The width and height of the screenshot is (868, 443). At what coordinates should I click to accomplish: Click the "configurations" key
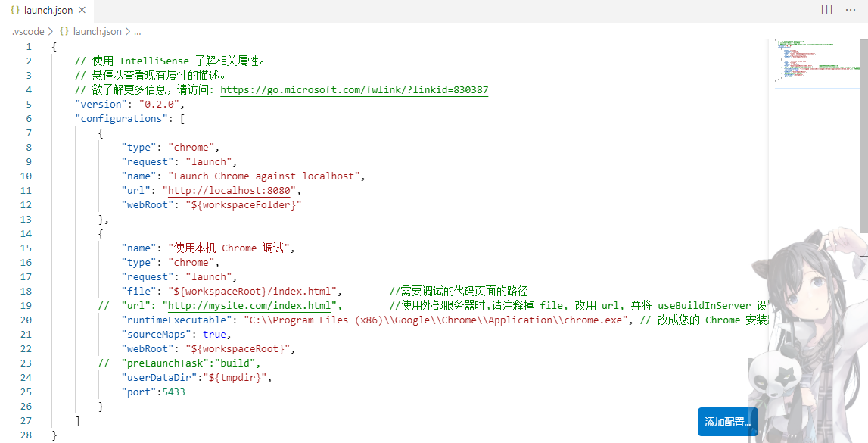pyautogui.click(x=121, y=118)
